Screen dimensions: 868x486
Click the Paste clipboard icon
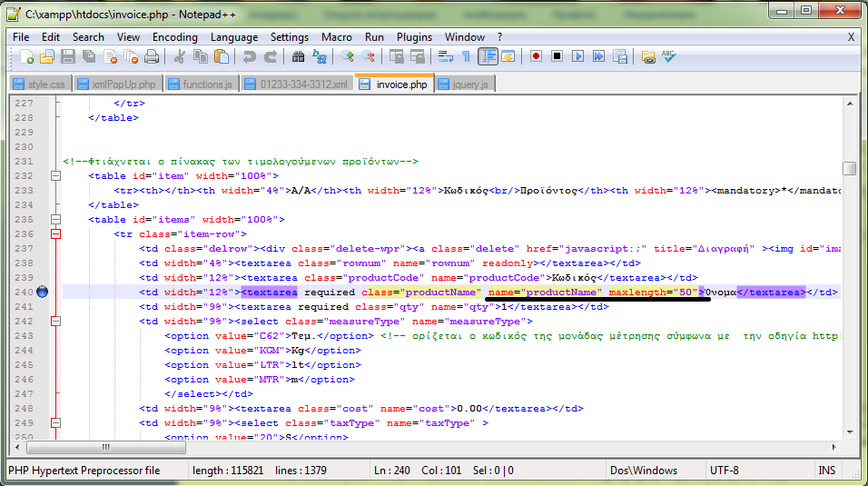tap(221, 56)
